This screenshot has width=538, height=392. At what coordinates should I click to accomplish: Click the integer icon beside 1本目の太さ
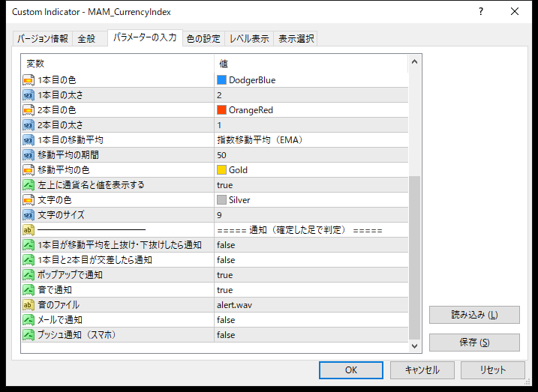pyautogui.click(x=29, y=95)
